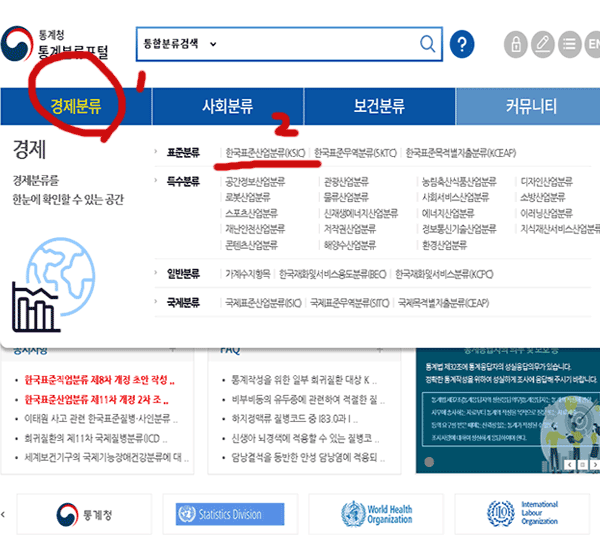The height and width of the screenshot is (550, 600).
Task: Open 한국재화및서비스분류(KCPC) link
Action: pyautogui.click(x=444, y=274)
